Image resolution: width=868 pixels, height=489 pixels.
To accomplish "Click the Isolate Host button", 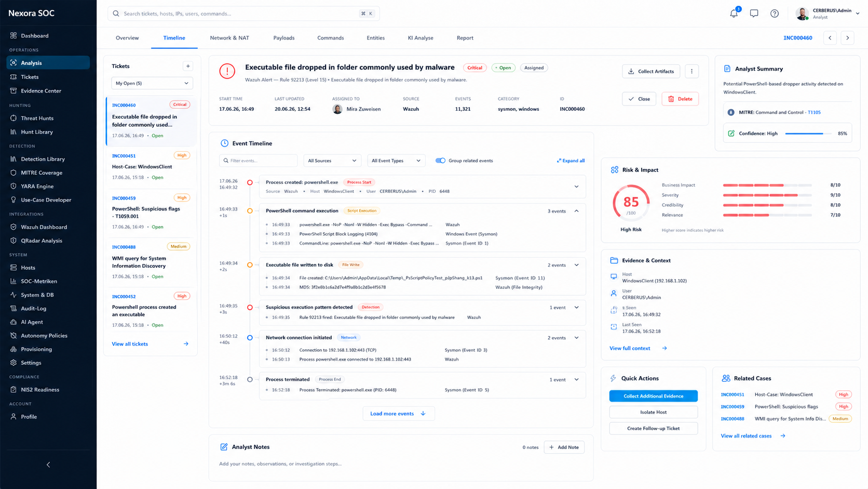I will click(653, 412).
